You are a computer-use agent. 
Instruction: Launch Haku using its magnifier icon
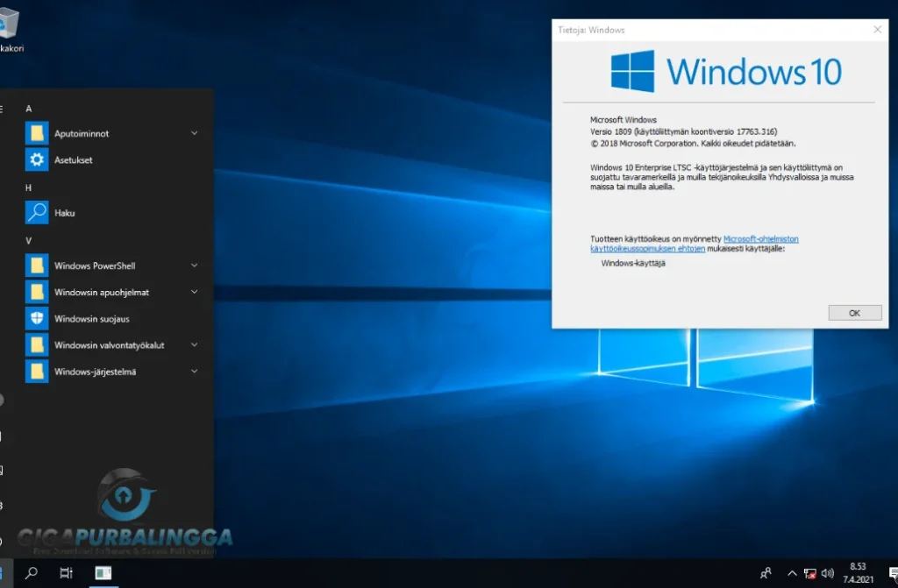[36, 212]
